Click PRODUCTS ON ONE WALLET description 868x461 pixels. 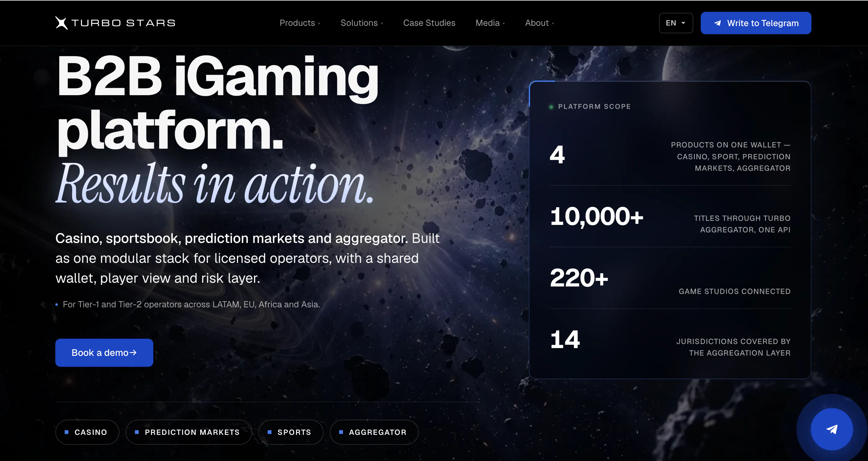pos(731,156)
